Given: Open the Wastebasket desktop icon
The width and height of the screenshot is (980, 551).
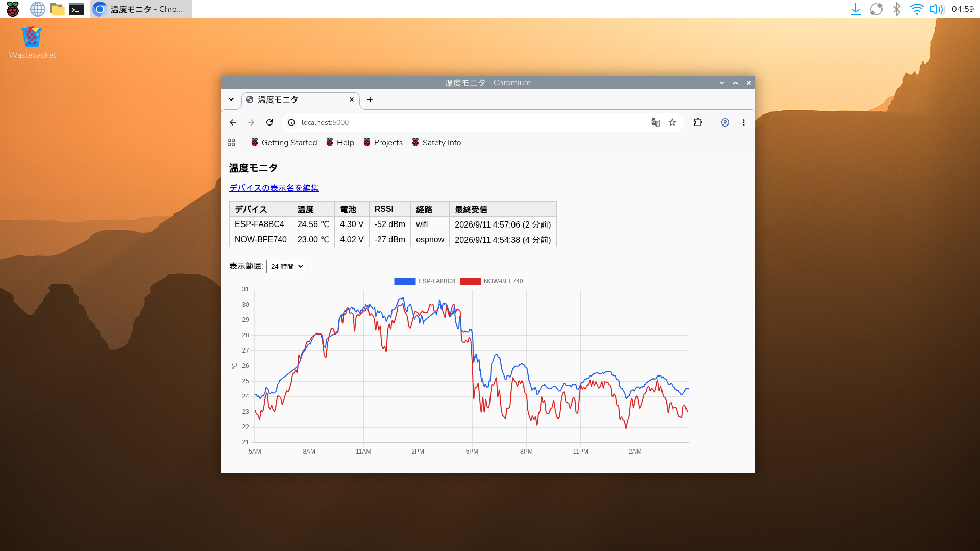Looking at the screenshot, I should click(32, 42).
